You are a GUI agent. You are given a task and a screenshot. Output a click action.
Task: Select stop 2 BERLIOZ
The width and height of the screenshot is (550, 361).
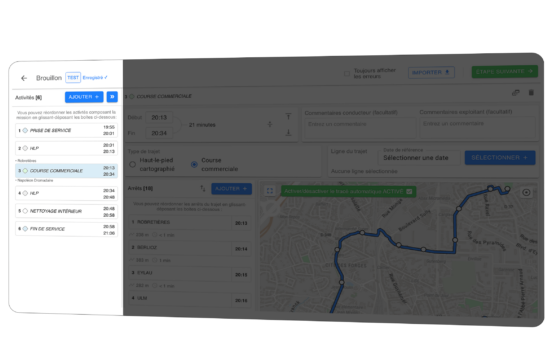click(x=190, y=248)
